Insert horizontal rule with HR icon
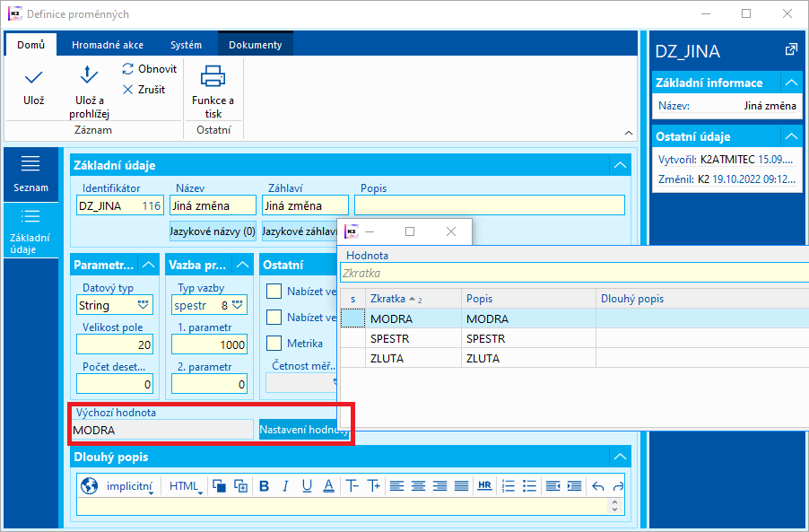809x532 pixels. [x=484, y=486]
